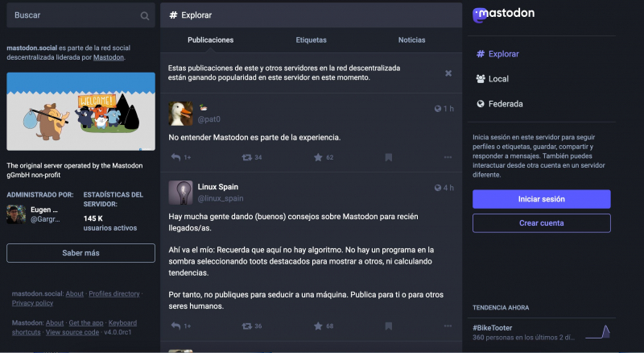Open the Privacy policy link
The image size is (644, 353).
pyautogui.click(x=32, y=303)
